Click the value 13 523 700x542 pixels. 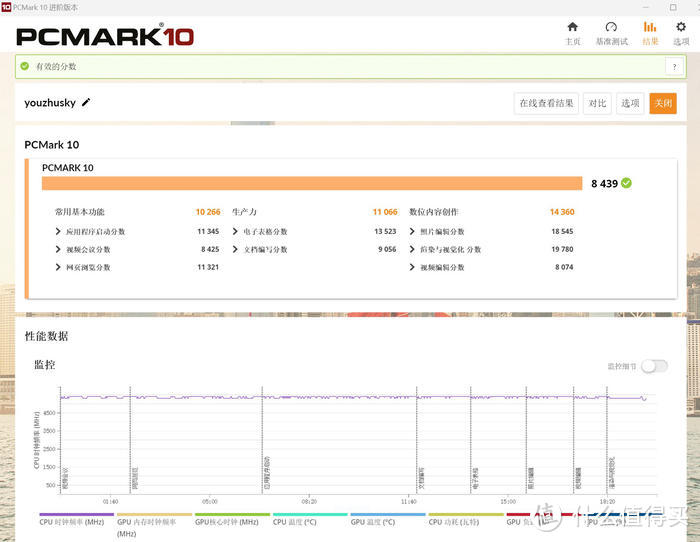(385, 231)
